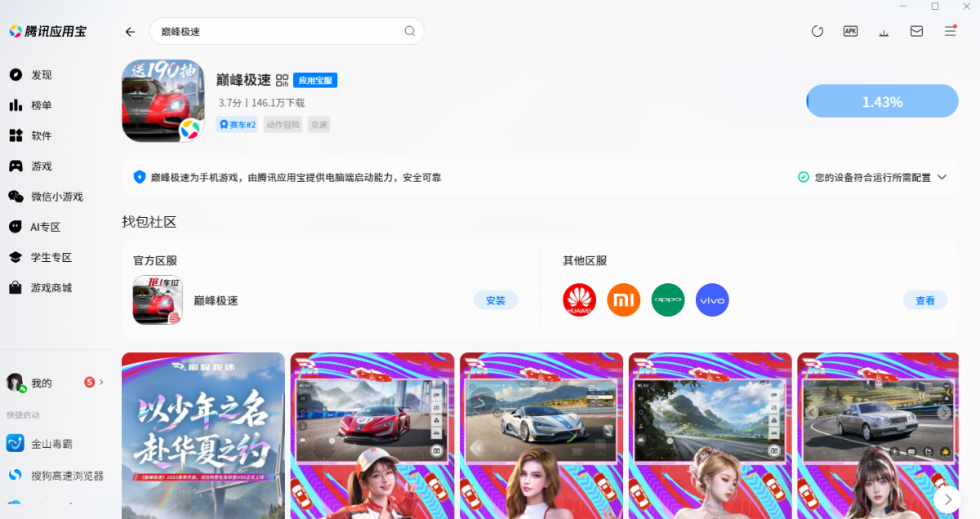This screenshot has width=980, height=519.
Task: Click the 其他区服 label
Action: click(x=585, y=261)
